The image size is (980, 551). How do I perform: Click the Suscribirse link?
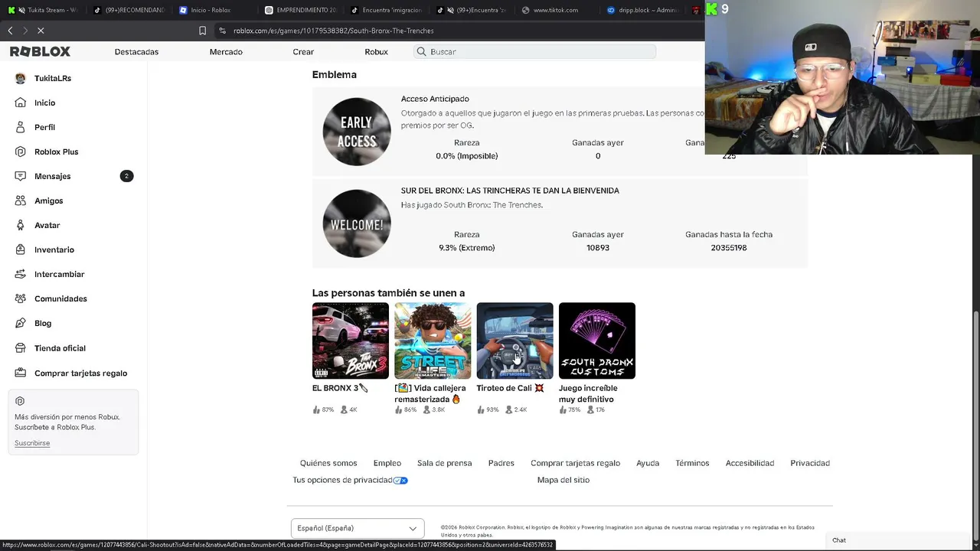click(x=32, y=443)
